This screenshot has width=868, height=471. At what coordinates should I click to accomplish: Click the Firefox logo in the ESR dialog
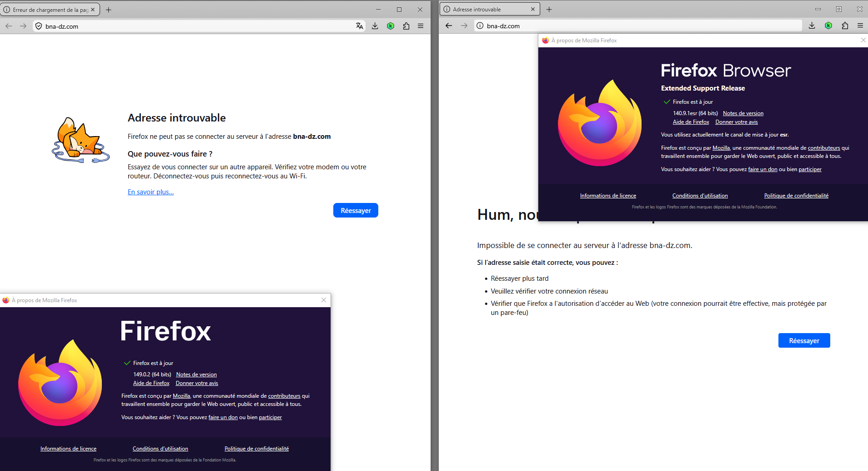click(x=600, y=123)
